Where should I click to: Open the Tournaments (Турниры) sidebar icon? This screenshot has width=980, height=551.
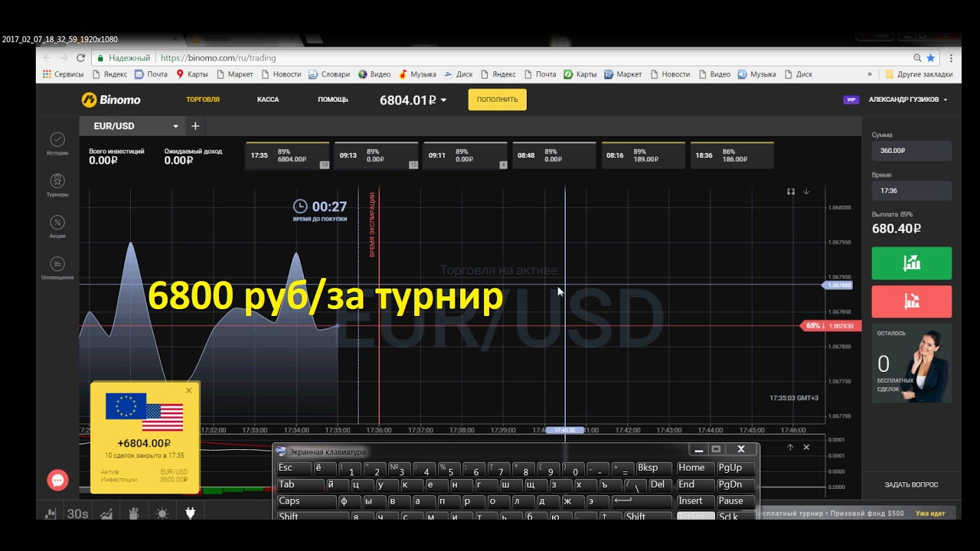click(x=57, y=181)
